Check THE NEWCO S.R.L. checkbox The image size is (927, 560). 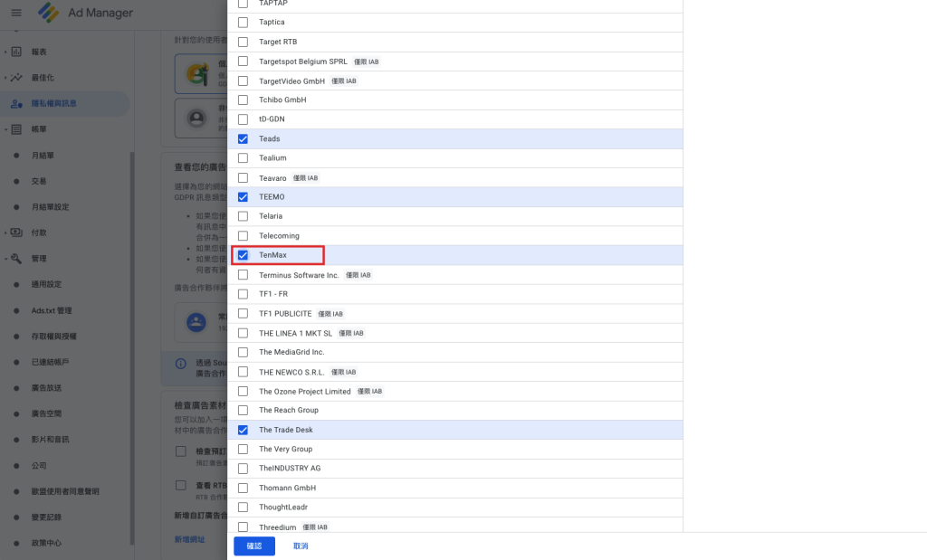coord(243,372)
